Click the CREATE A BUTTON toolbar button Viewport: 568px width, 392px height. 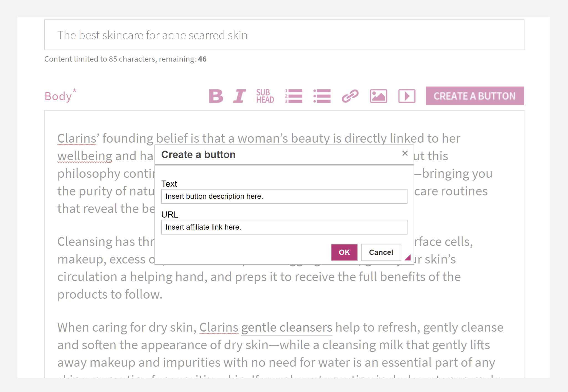pos(475,96)
